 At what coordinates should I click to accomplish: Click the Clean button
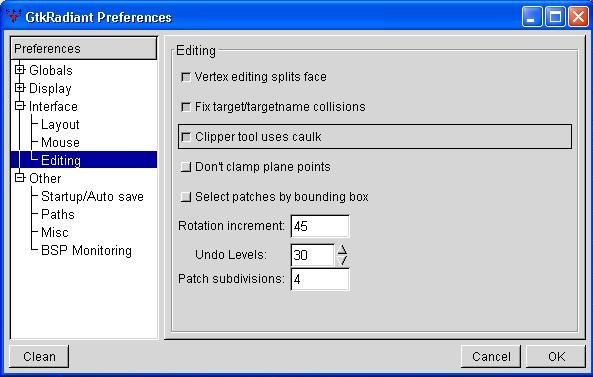39,356
